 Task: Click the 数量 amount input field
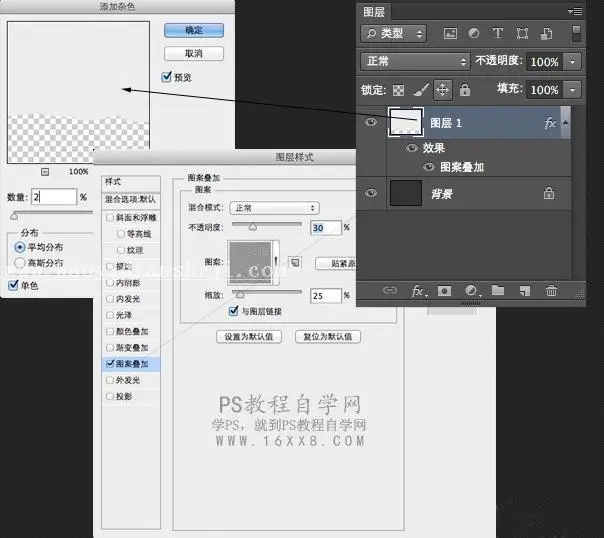coord(54,197)
